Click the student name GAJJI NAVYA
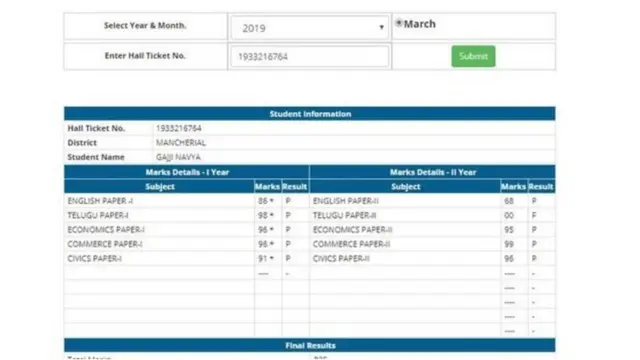Viewport: 640px width, 360px height. point(178,157)
